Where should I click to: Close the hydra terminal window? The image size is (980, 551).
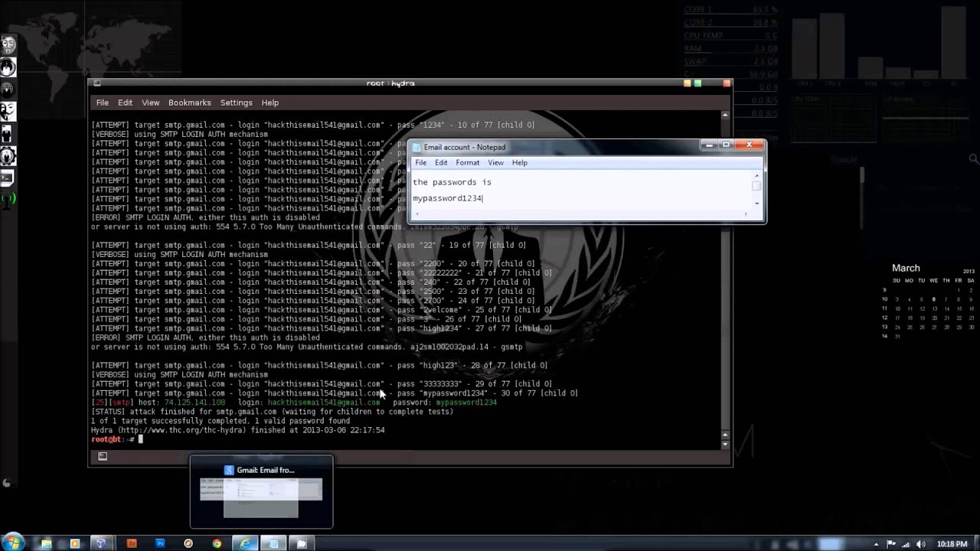coord(727,83)
